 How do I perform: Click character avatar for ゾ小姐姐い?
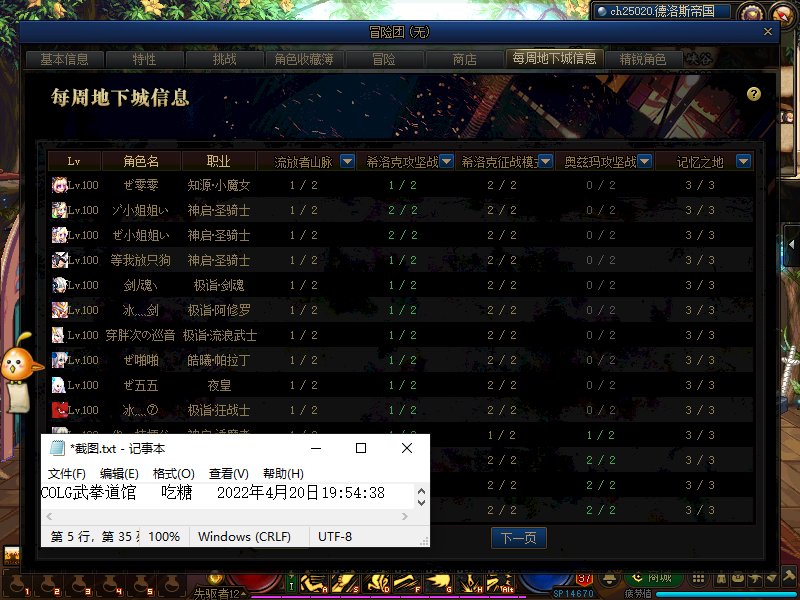click(x=59, y=210)
